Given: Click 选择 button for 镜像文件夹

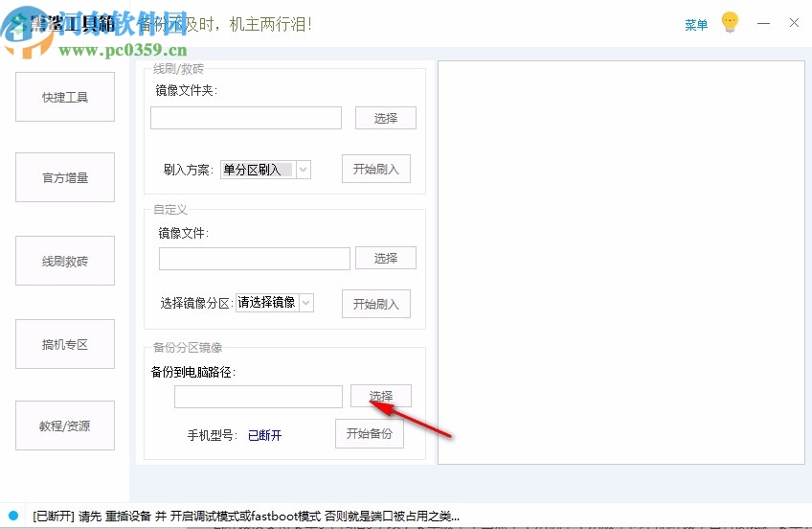Looking at the screenshot, I should (385, 118).
